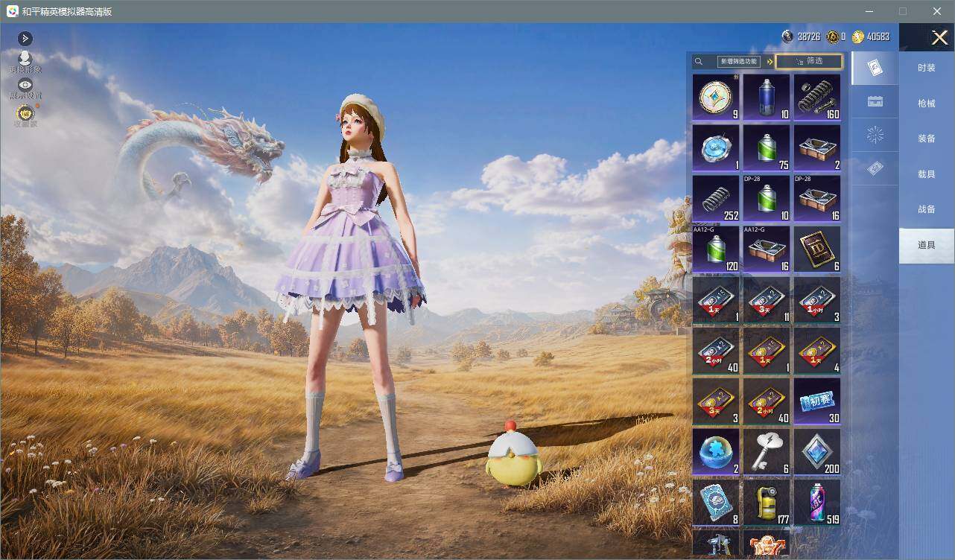
Task: Click the gold coin balance 40583
Action: click(871, 36)
